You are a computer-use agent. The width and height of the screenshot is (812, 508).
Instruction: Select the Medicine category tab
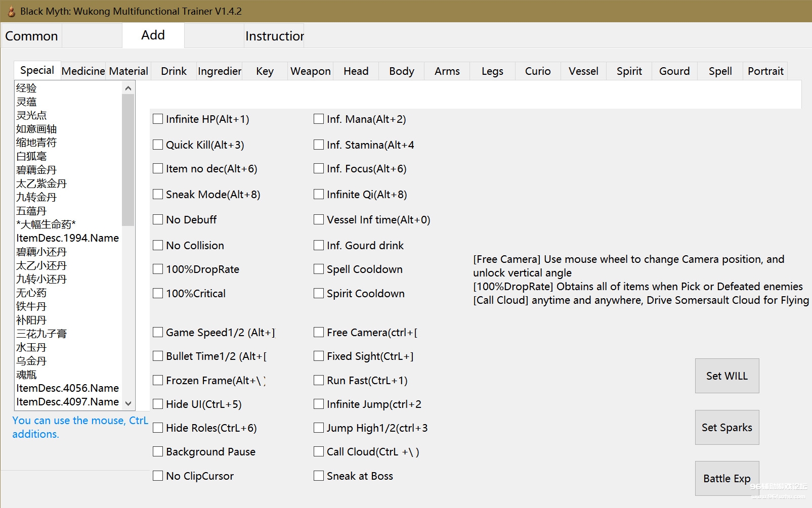[83, 71]
